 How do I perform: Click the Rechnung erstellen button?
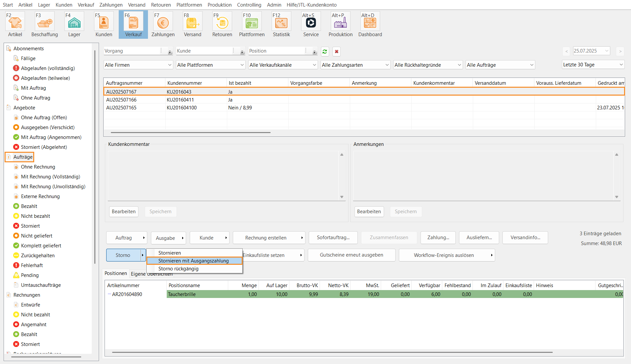(x=266, y=238)
